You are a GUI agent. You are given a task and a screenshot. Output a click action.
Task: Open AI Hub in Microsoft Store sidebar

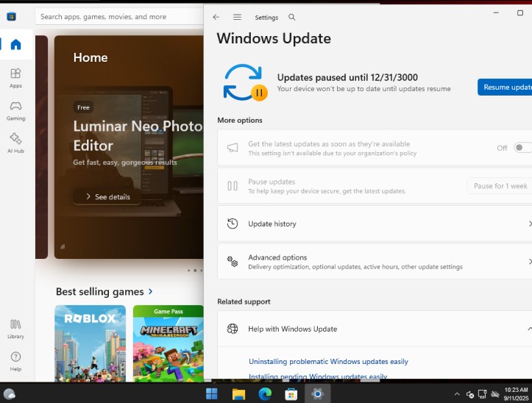(x=15, y=143)
